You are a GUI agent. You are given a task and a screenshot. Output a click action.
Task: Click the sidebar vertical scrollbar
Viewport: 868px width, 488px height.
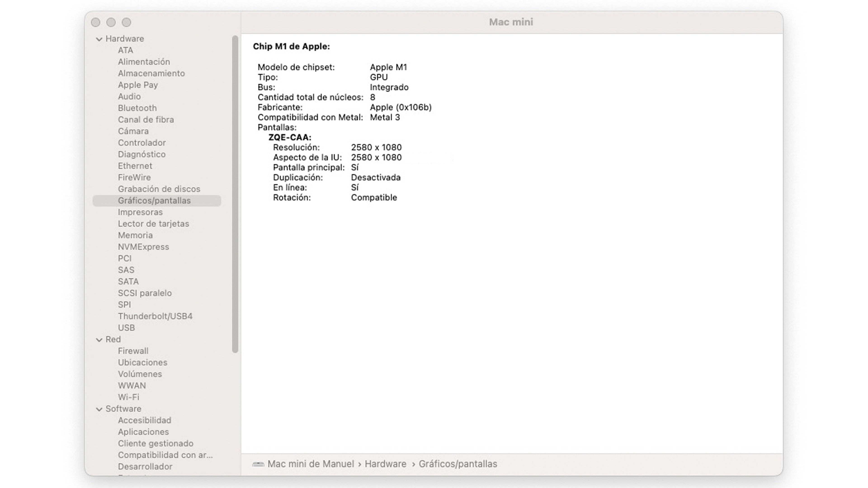pos(235,194)
